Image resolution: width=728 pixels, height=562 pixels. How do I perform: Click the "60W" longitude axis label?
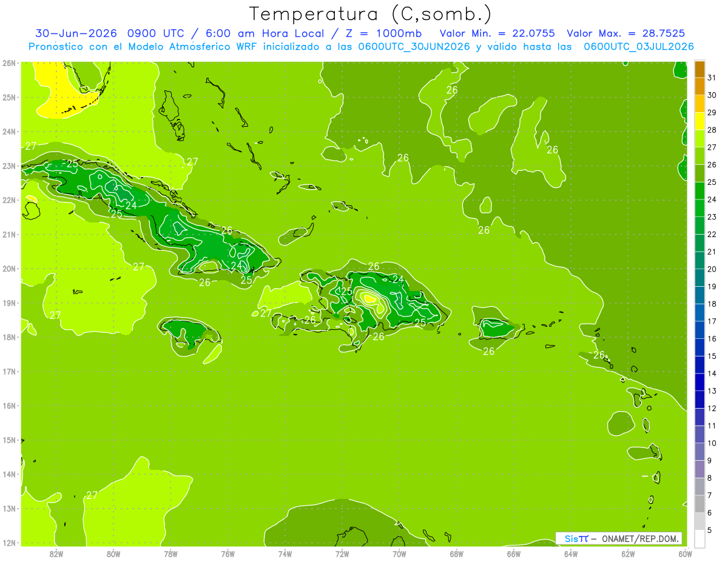tap(685, 554)
